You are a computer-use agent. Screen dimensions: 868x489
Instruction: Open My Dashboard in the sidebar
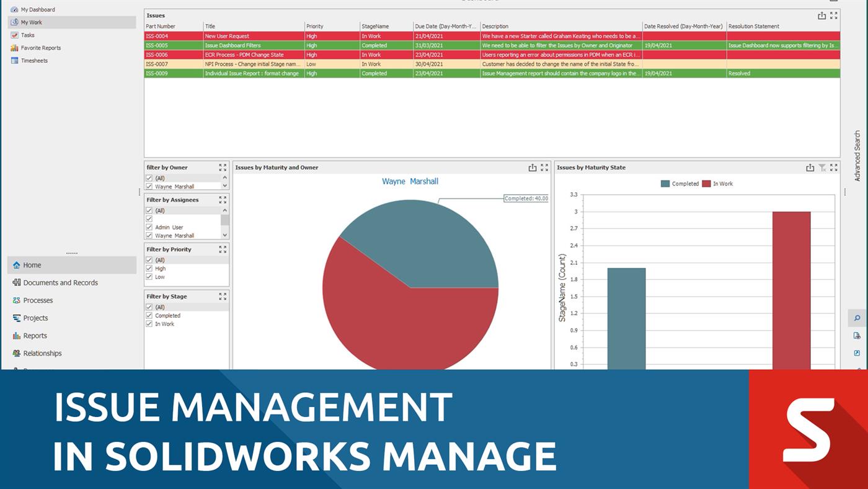38,9
